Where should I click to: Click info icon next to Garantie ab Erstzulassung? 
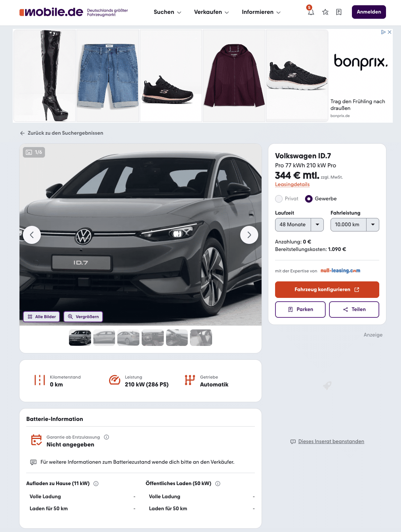pyautogui.click(x=106, y=437)
